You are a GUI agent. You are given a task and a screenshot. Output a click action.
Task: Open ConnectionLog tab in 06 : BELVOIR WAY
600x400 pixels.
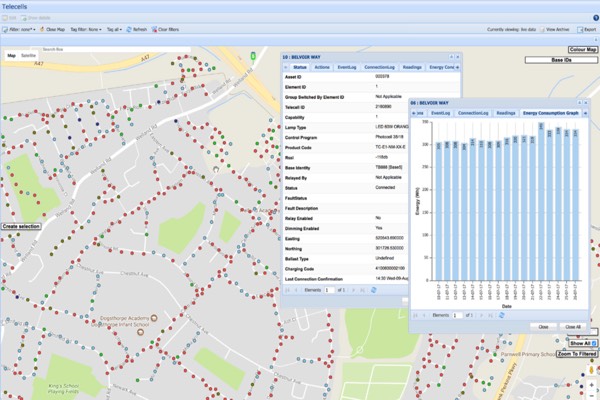473,113
